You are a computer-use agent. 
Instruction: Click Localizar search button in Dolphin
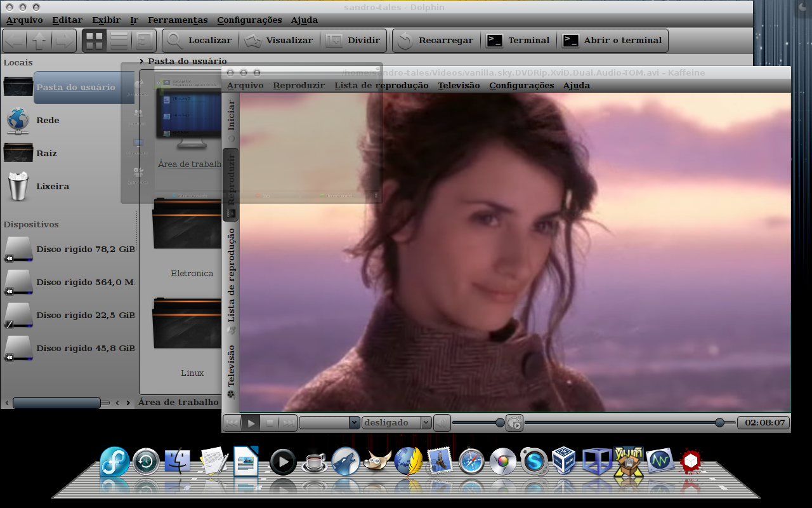(200, 41)
